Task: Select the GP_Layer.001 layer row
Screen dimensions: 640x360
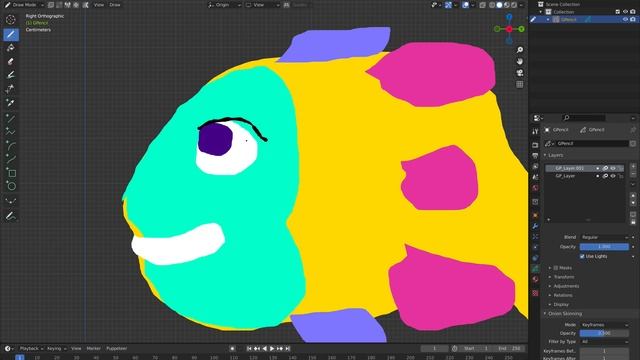Action: (584, 168)
